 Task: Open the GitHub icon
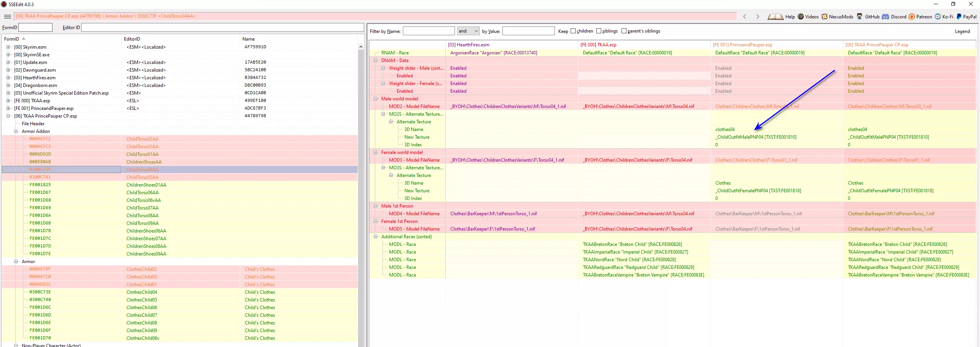860,16
